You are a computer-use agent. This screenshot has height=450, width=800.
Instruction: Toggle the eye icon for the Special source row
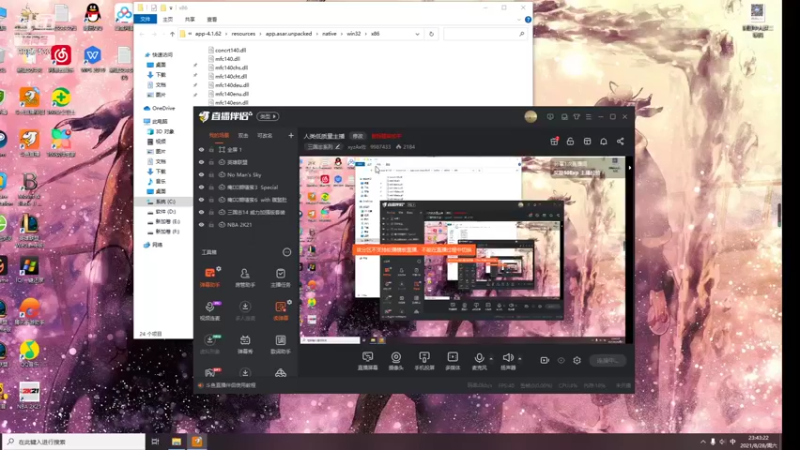point(202,187)
